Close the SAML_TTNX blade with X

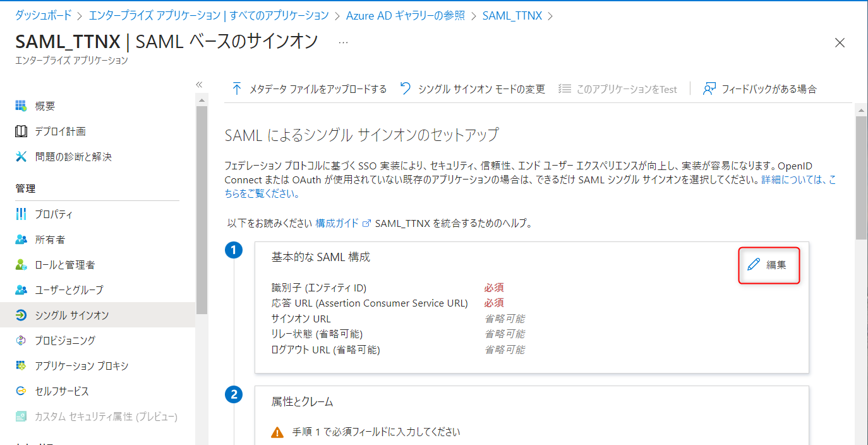click(x=840, y=43)
